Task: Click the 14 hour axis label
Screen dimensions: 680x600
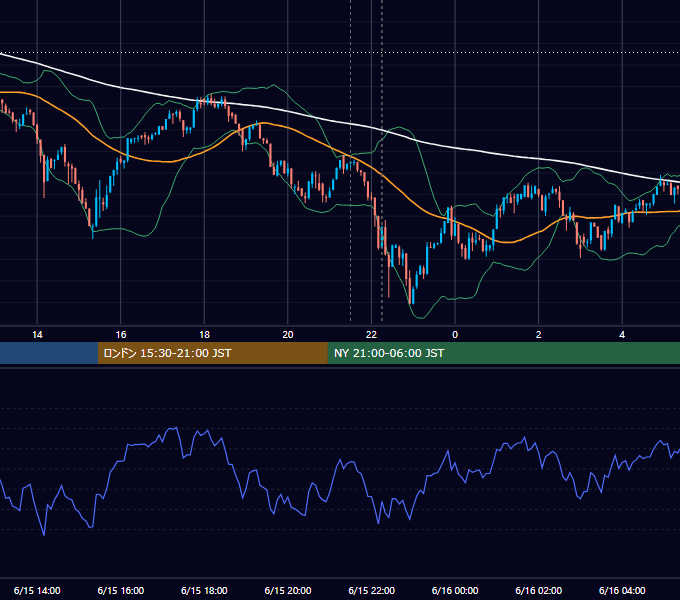Action: (x=37, y=335)
